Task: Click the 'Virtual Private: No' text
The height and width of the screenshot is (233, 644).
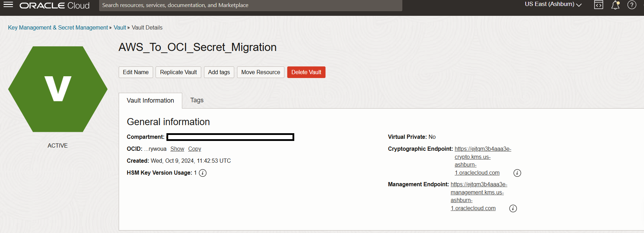Action: 412,137
